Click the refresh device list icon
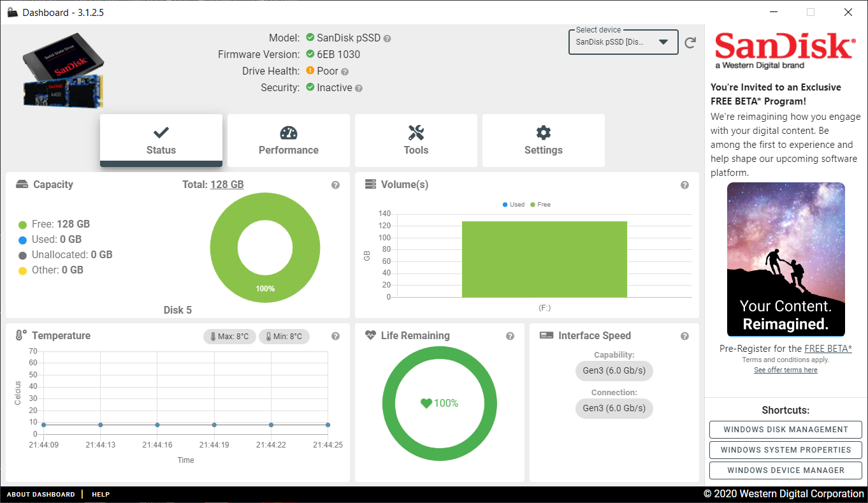Screen dimensions: 868x503 pyautogui.click(x=690, y=43)
